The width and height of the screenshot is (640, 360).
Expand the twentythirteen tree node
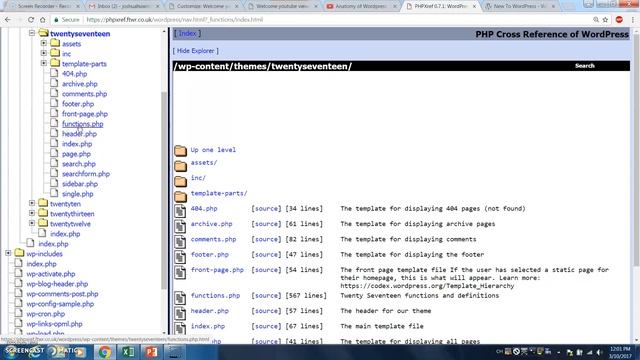[32, 213]
